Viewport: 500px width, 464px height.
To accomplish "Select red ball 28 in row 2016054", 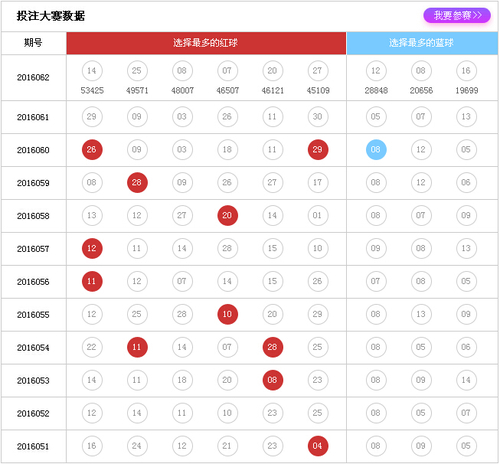I will [x=273, y=347].
